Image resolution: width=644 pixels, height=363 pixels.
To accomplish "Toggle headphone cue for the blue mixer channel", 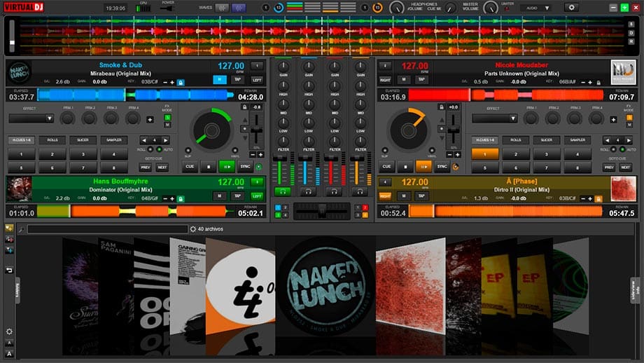I will [308, 191].
